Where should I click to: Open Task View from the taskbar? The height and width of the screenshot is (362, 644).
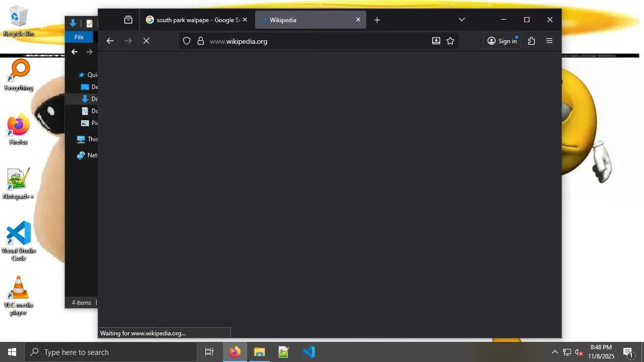(209, 352)
